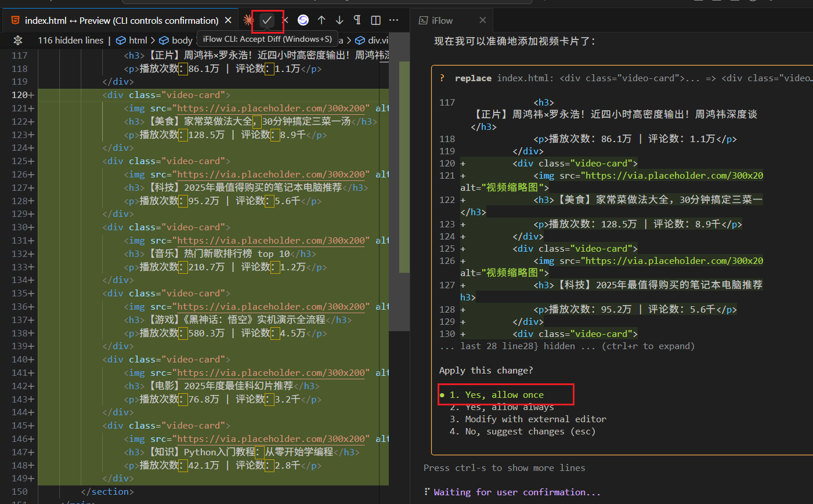Select the html breadcrumb item
813x504 pixels.
138,40
